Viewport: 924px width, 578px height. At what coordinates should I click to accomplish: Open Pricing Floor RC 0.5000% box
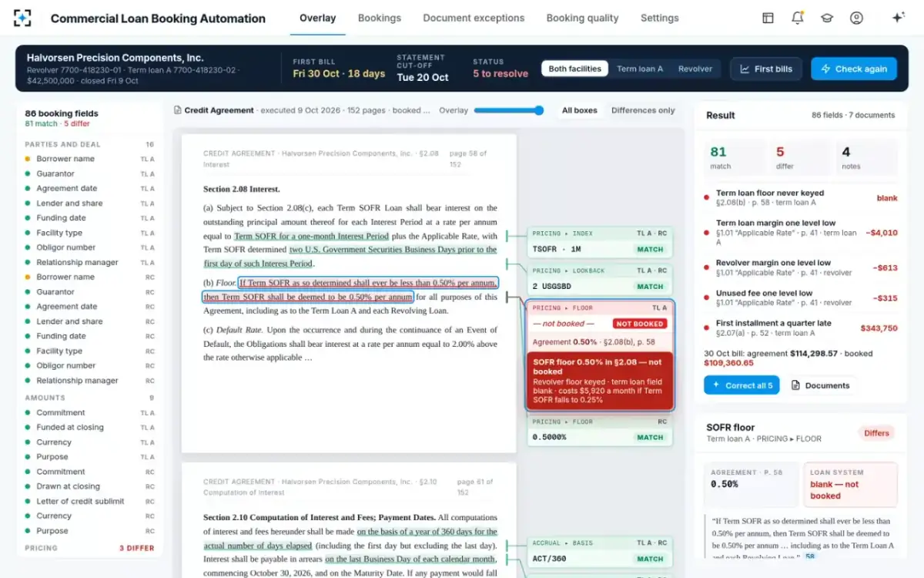(x=600, y=430)
